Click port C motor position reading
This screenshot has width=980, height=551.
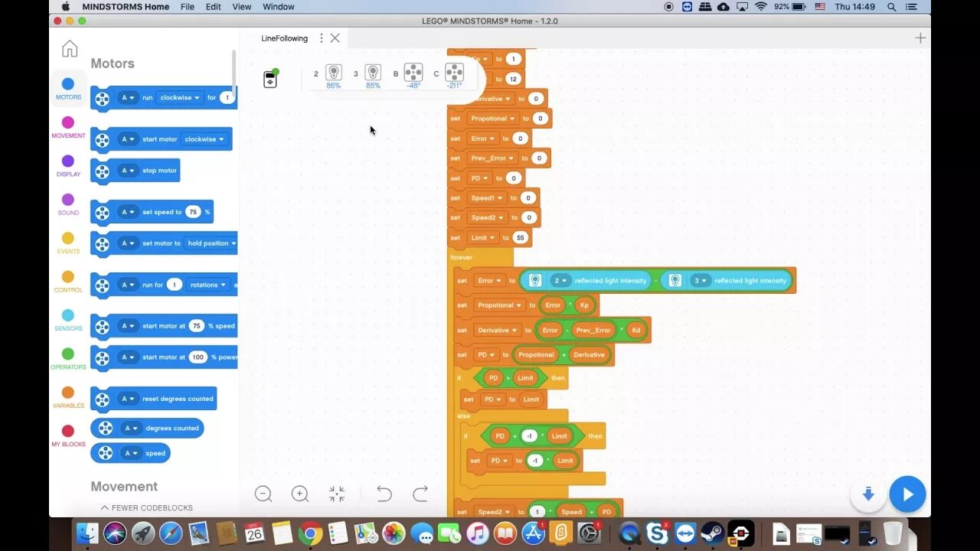tap(454, 77)
